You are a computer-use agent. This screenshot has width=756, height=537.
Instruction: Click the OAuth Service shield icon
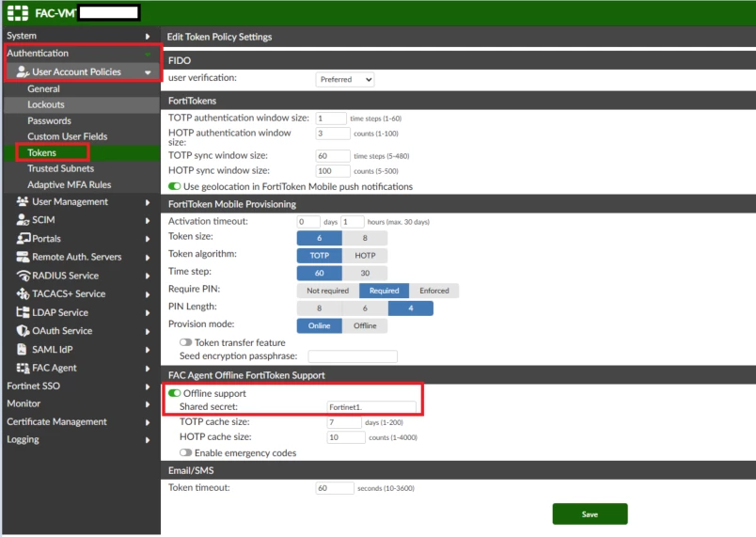(23, 331)
